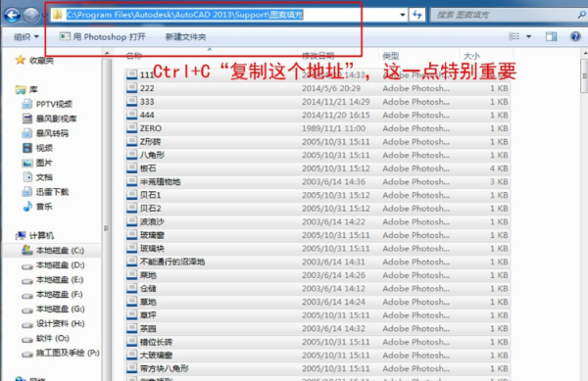Select 本地磁盘 (F:) drive

pyautogui.click(x=52, y=295)
